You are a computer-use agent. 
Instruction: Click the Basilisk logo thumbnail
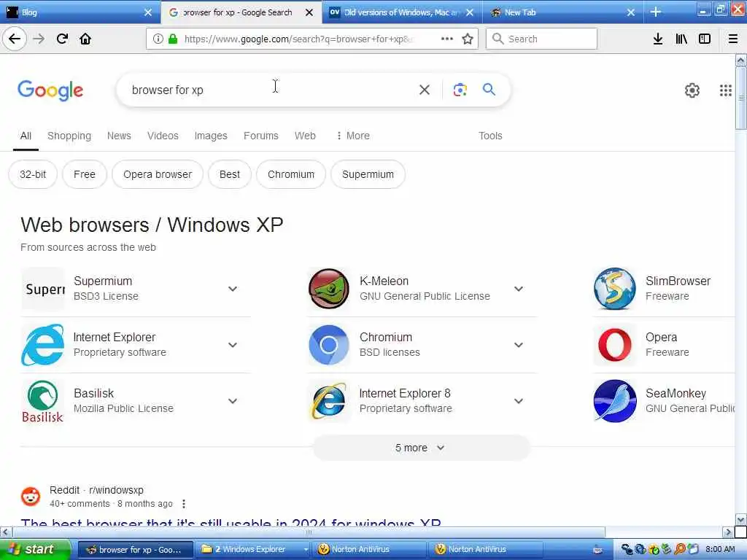point(42,401)
